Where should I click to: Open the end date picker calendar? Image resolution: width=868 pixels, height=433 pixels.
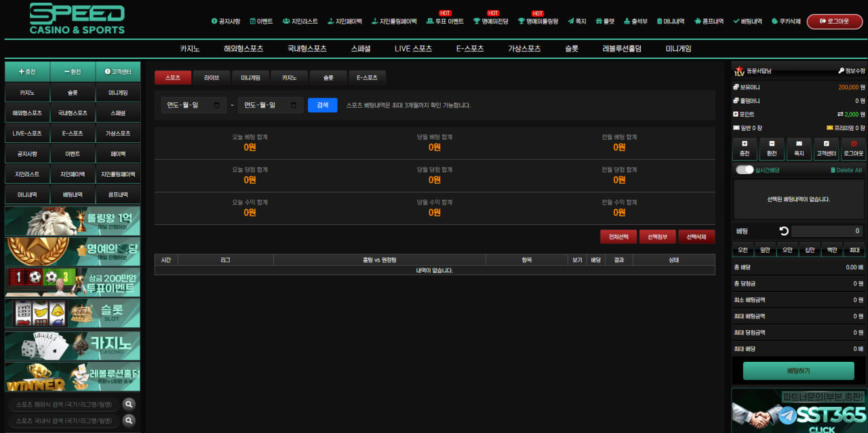coord(293,105)
